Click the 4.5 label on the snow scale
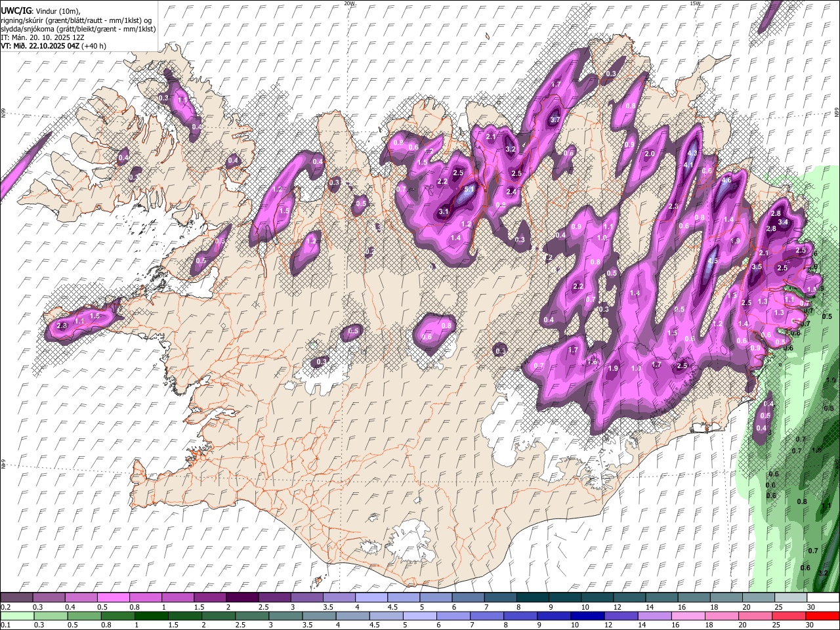The image size is (840, 630). [x=392, y=607]
